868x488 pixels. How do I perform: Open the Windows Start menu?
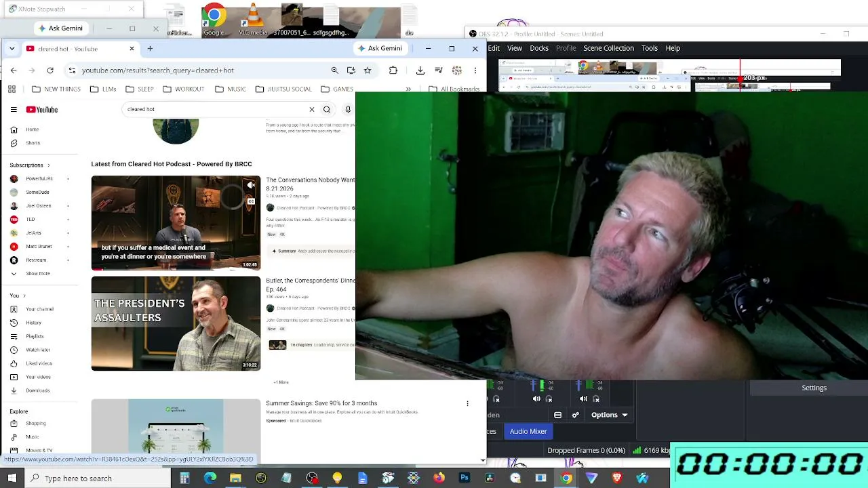coord(13,478)
